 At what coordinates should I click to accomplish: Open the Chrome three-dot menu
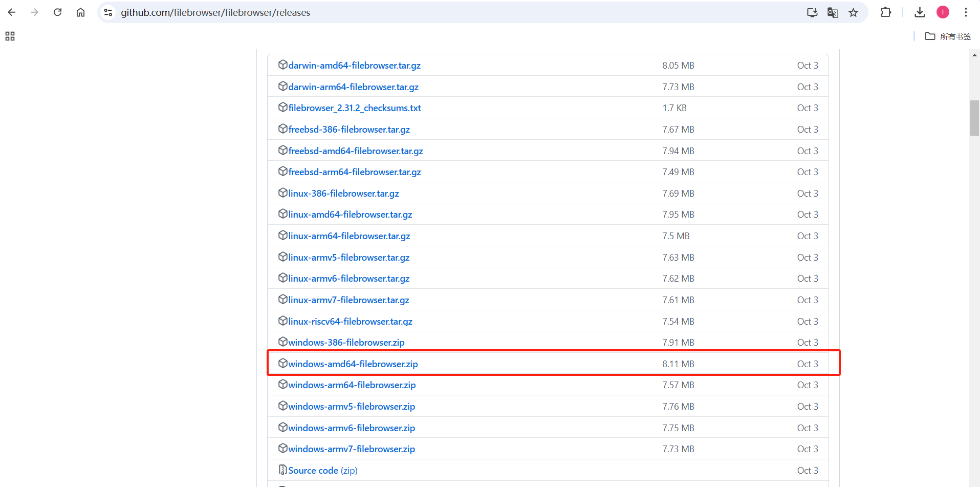pyautogui.click(x=966, y=12)
